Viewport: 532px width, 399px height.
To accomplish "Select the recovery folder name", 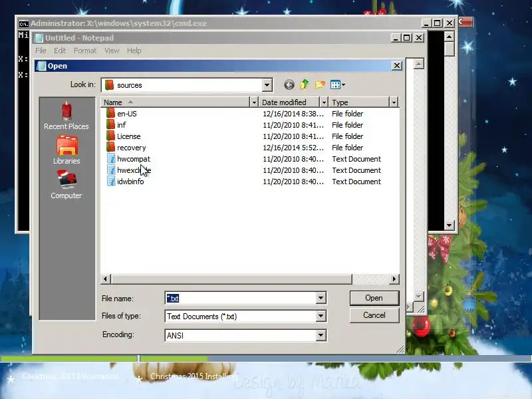I will coord(132,148).
